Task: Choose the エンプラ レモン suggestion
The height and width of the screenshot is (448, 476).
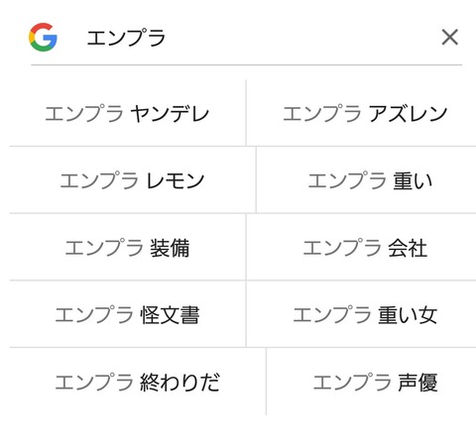Action: (132, 180)
